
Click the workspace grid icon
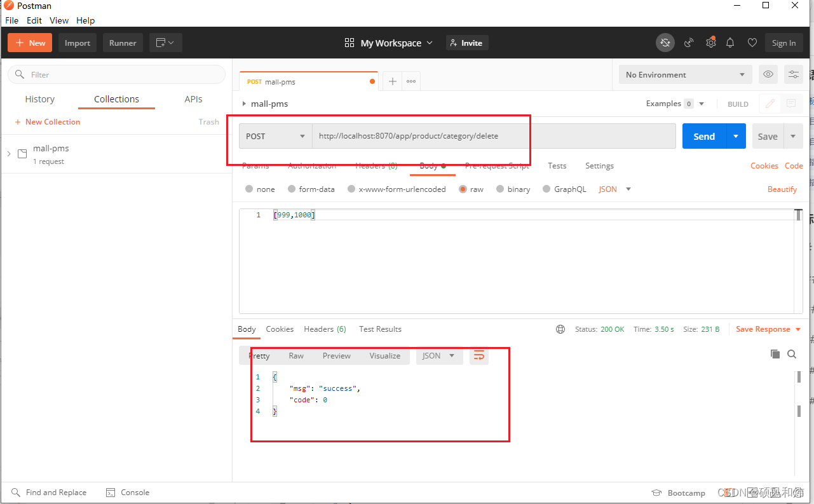[349, 43]
